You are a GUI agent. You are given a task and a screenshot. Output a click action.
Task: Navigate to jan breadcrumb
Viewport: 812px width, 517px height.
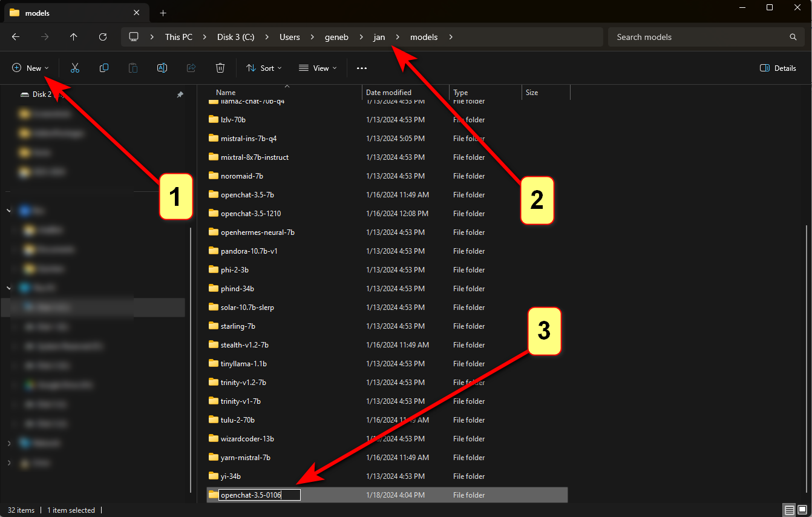coord(379,37)
